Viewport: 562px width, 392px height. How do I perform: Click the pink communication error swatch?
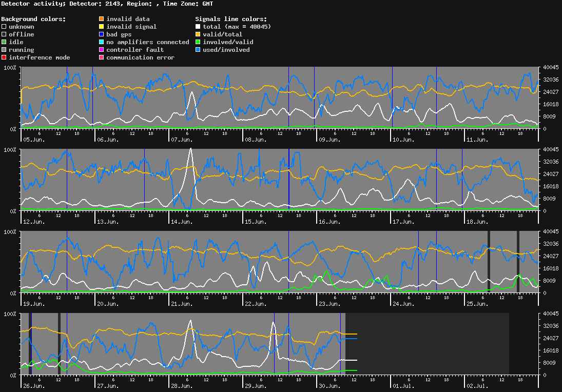coord(102,57)
